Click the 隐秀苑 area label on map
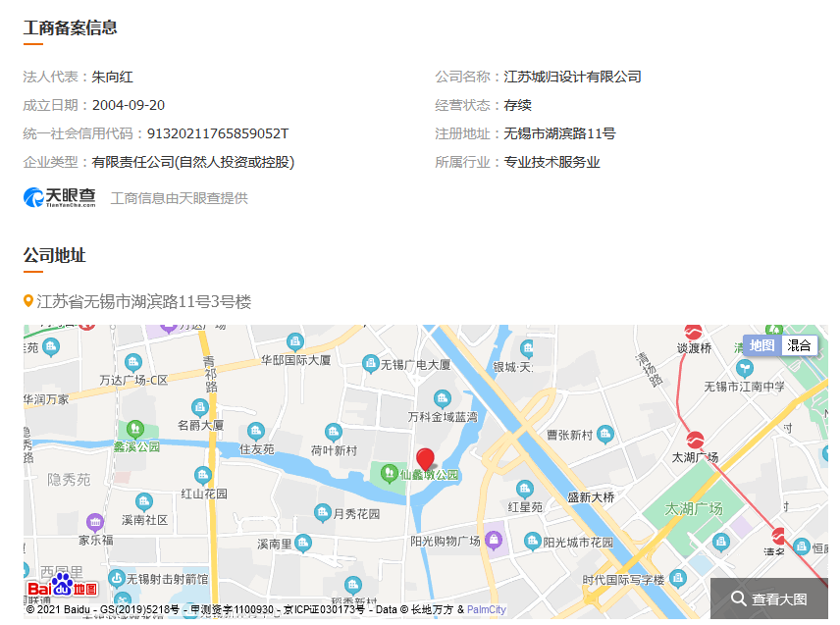This screenshot has width=840, height=625. click(x=69, y=480)
